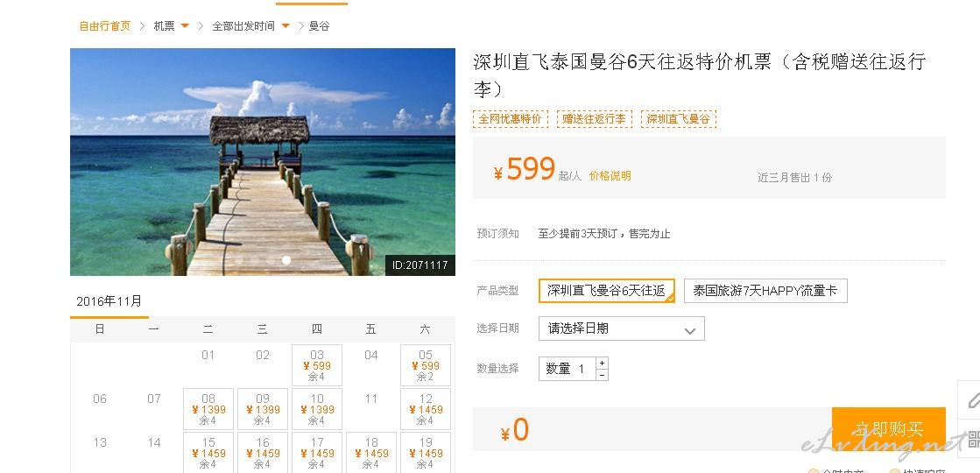Open the 价格说明 price explanation link
The width and height of the screenshot is (980, 473).
[x=610, y=176]
